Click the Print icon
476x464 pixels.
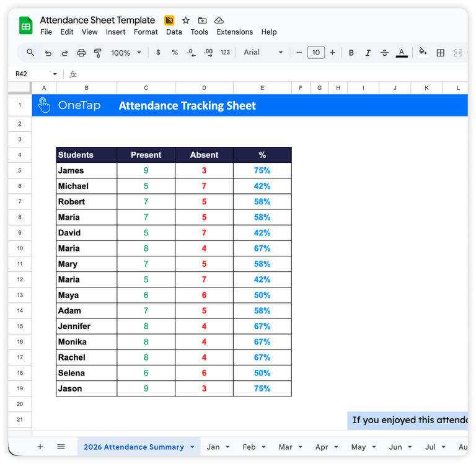[81, 53]
